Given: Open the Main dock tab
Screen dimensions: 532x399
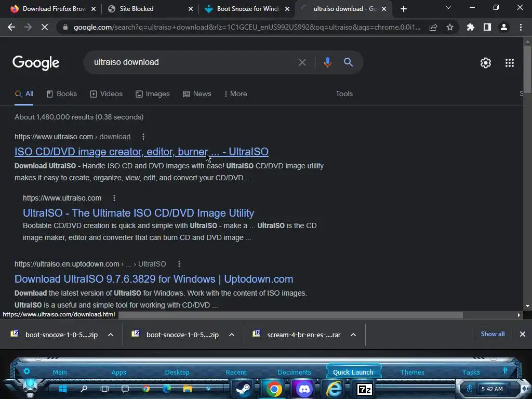Looking at the screenshot, I should coord(60,372).
